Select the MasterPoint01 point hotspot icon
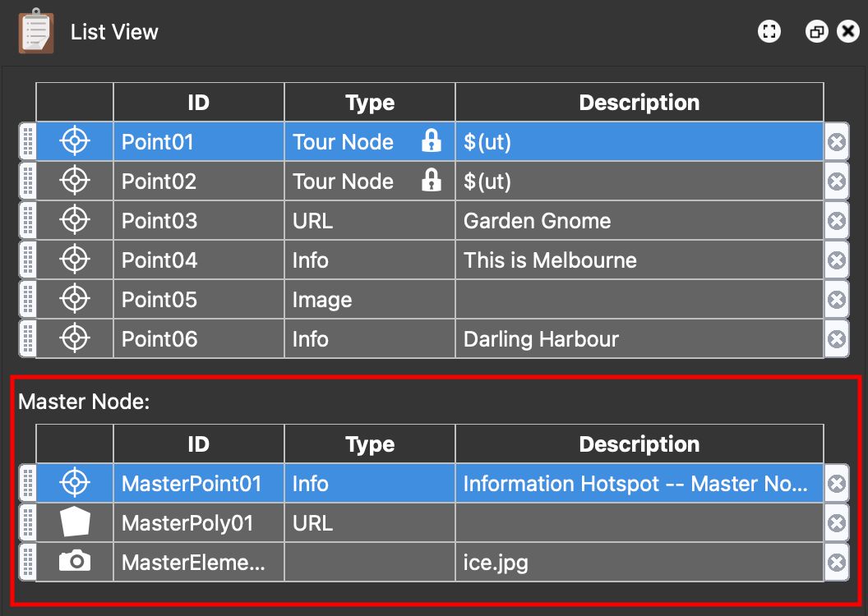Screen dimensions: 868x616 73,483
